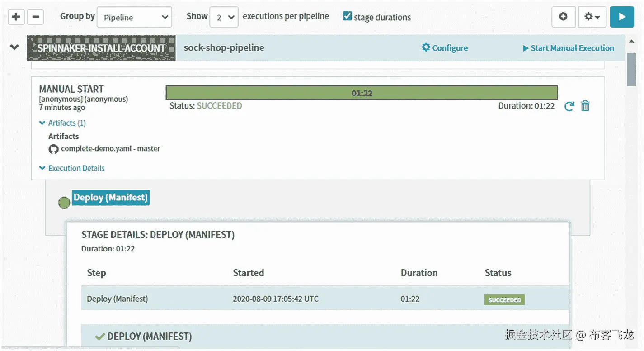Viewport: 644px width, 351px height.
Task: Click the 7 minutes ago timestamp
Action: coord(62,108)
